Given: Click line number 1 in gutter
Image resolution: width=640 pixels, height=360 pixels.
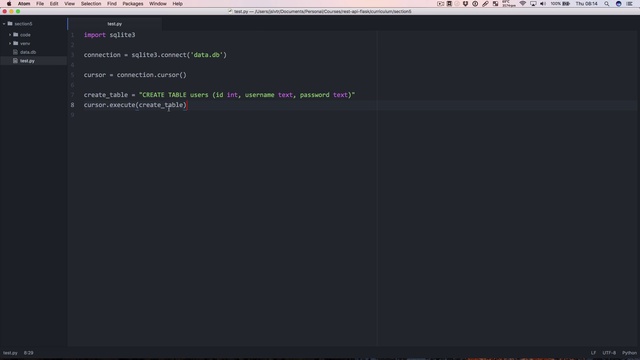Looking at the screenshot, I should tap(73, 35).
